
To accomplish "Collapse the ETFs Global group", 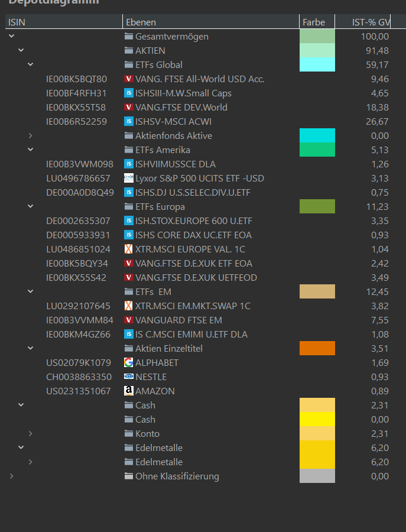I will point(31,64).
